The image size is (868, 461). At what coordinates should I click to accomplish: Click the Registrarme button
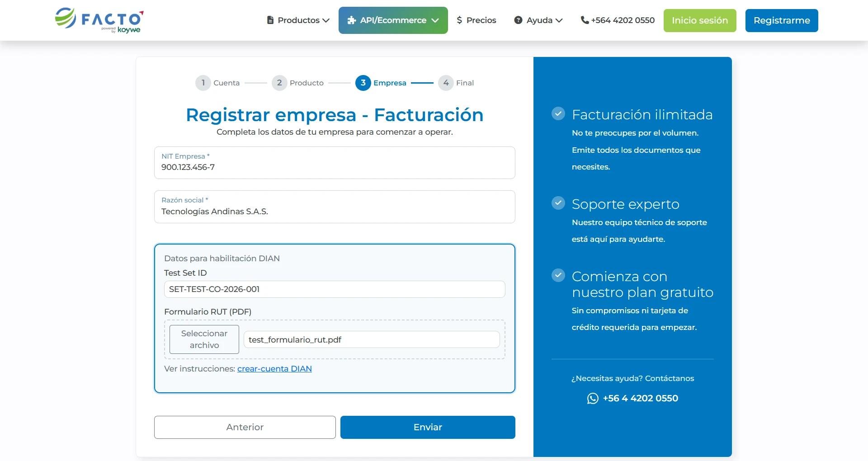782,20
